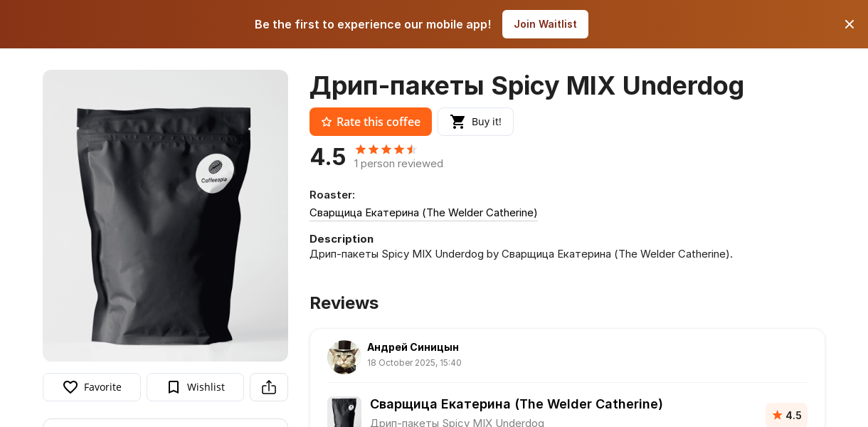This screenshot has width=868, height=427.
Task: Click the shopping cart icon on Buy it!
Action: pos(458,122)
